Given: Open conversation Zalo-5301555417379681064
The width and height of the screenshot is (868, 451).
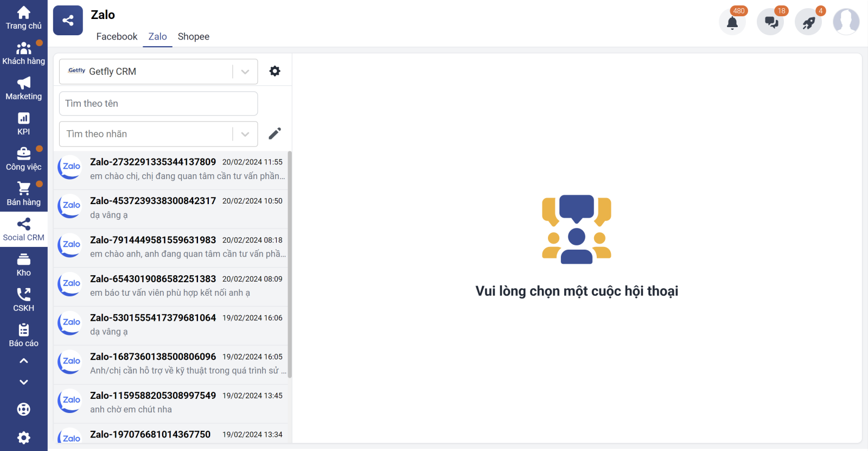Looking at the screenshot, I should coord(171,326).
